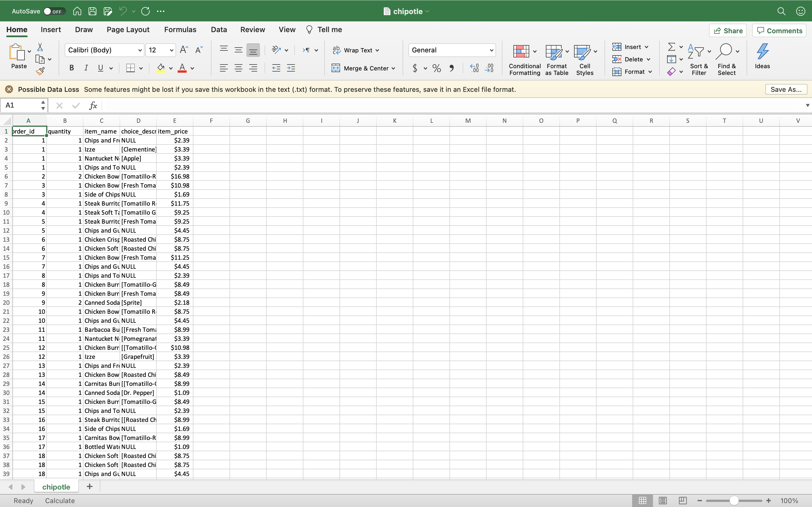
Task: Click the Share button
Action: tap(730, 30)
